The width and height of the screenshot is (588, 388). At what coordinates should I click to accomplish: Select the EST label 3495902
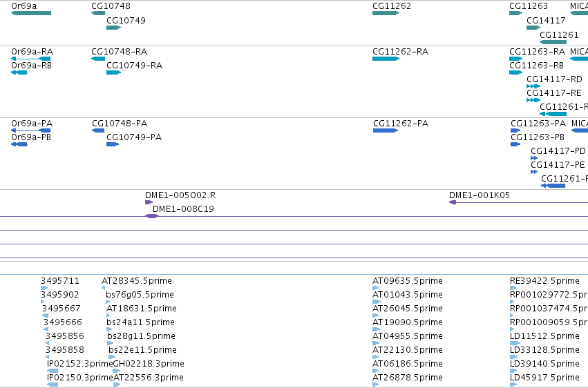click(60, 295)
